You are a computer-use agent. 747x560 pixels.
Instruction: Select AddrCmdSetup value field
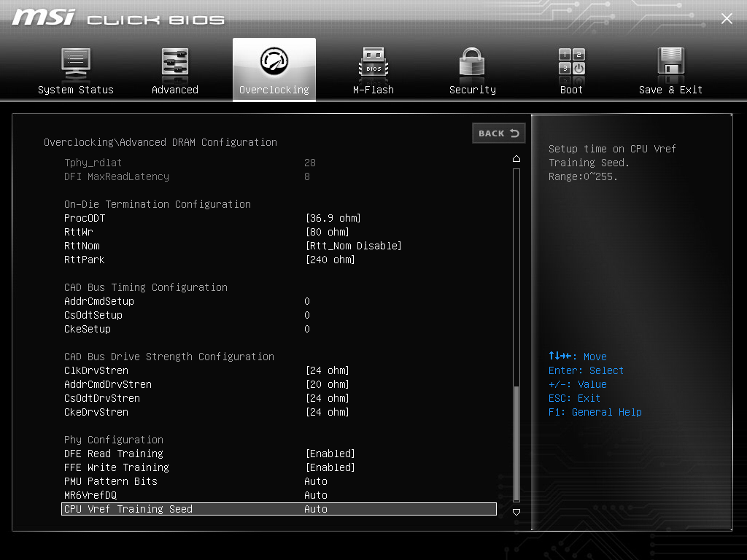(307, 301)
